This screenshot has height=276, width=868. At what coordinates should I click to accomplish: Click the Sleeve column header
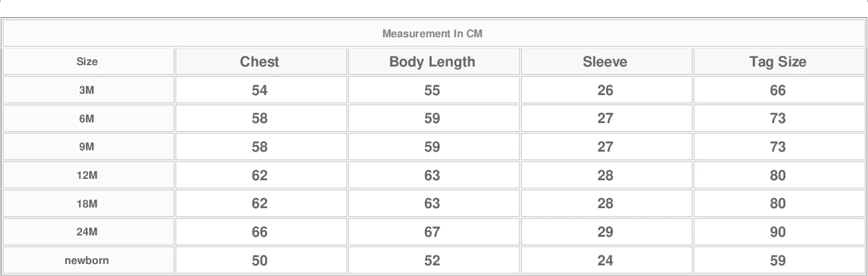(605, 62)
